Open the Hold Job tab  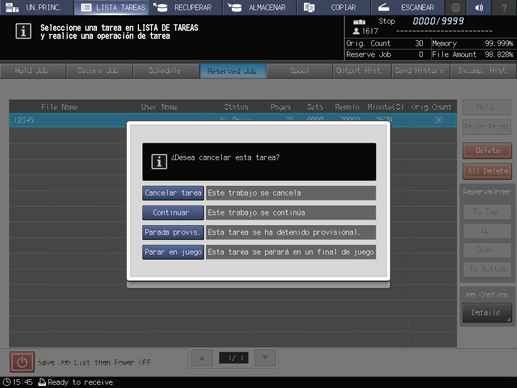point(33,71)
